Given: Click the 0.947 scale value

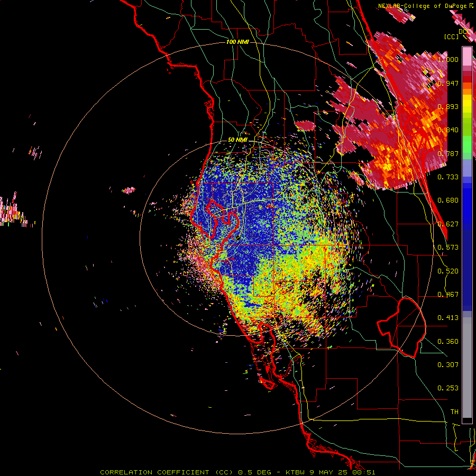Looking at the screenshot, I should pos(448,83).
